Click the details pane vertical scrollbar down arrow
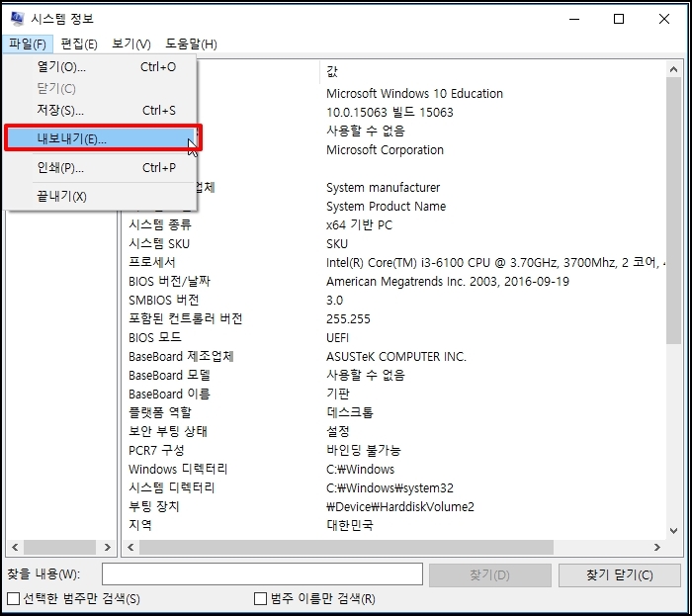 coord(673,531)
